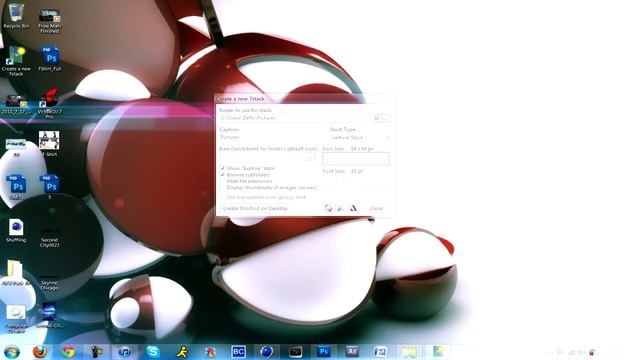Browse for a custom icon file
640x360 pixels.
pos(311,156)
